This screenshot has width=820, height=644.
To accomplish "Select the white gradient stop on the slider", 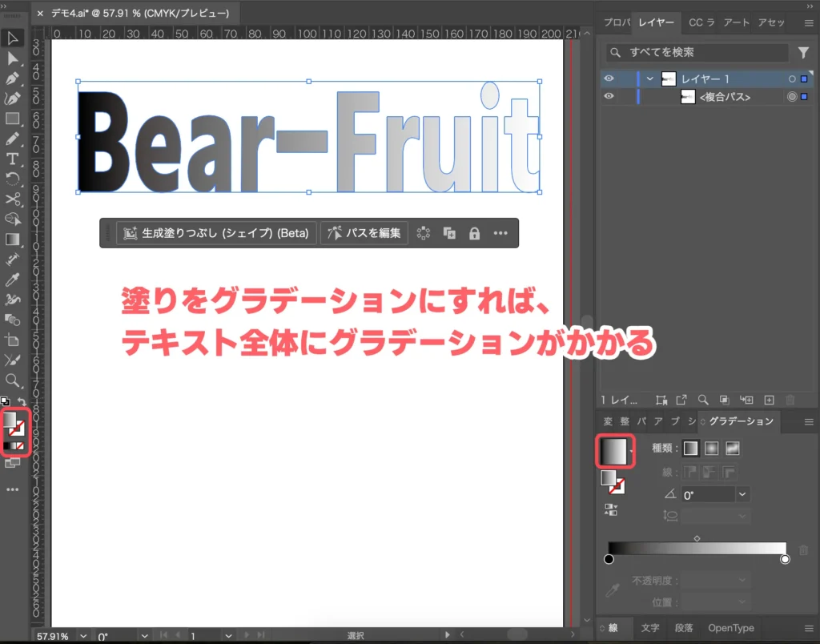I will click(x=785, y=559).
